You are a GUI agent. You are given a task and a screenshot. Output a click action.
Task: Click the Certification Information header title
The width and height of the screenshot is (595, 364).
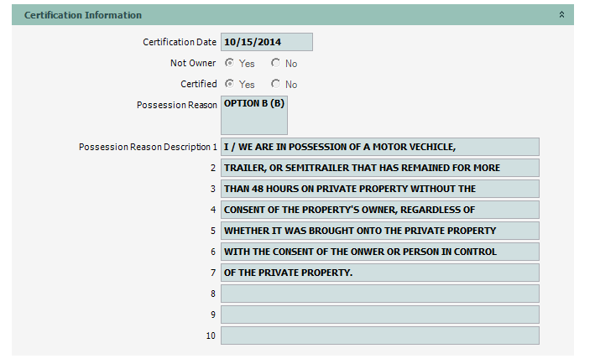(x=83, y=15)
